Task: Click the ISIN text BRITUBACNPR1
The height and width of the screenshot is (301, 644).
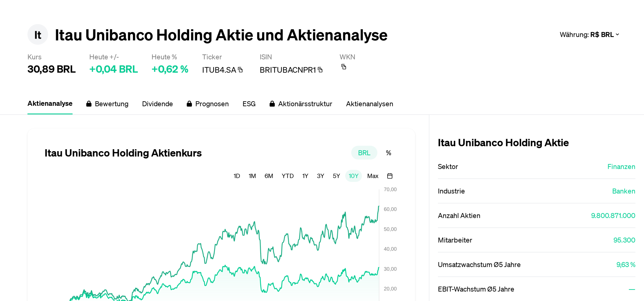Action: tap(288, 70)
